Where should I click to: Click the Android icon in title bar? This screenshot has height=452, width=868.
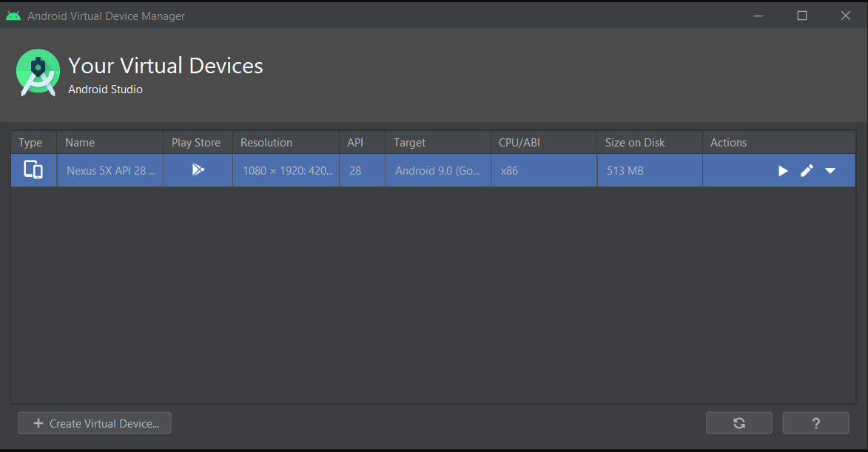coord(13,16)
